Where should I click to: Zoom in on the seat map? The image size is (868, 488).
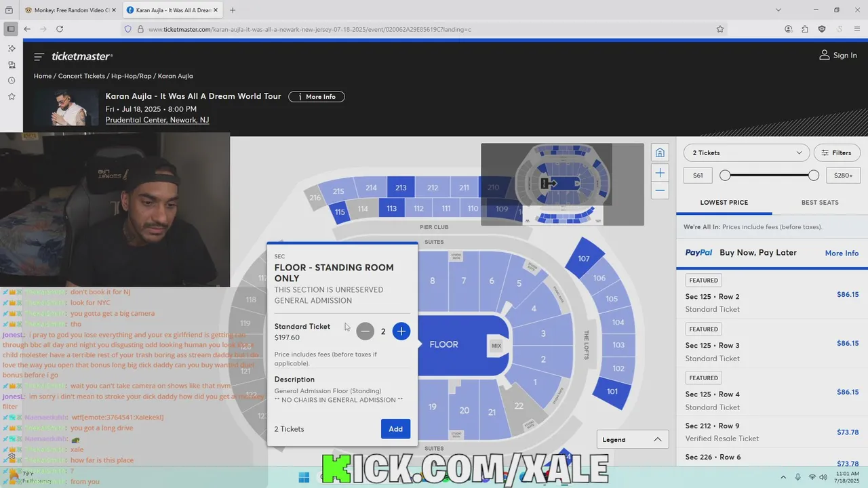[x=660, y=173]
